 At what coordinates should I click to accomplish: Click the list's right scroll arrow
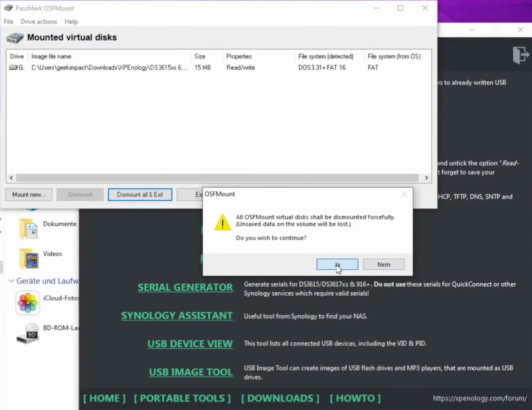[426, 178]
